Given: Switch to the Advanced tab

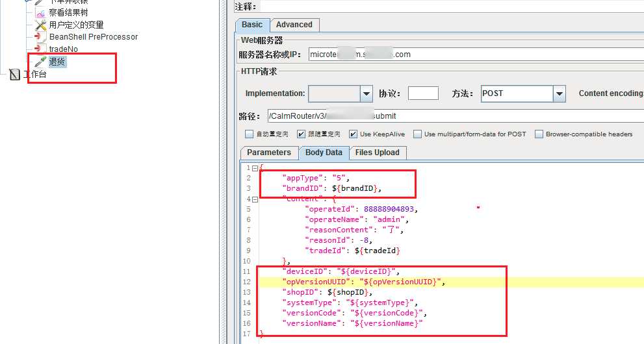Looking at the screenshot, I should click(294, 25).
